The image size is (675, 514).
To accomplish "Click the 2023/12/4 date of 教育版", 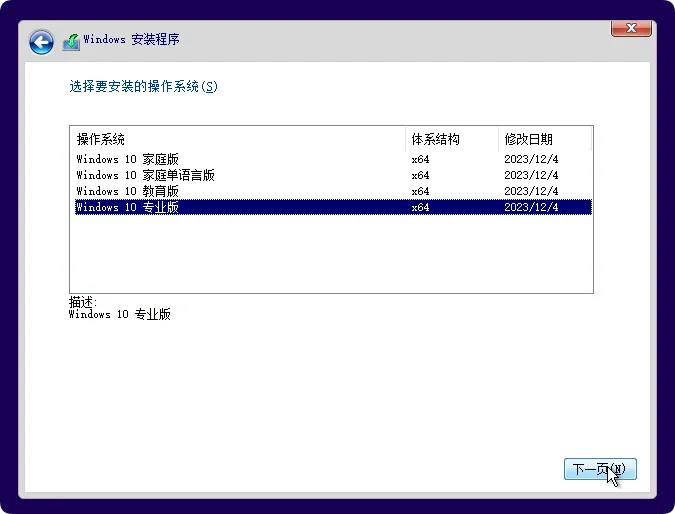I will coord(531,191).
